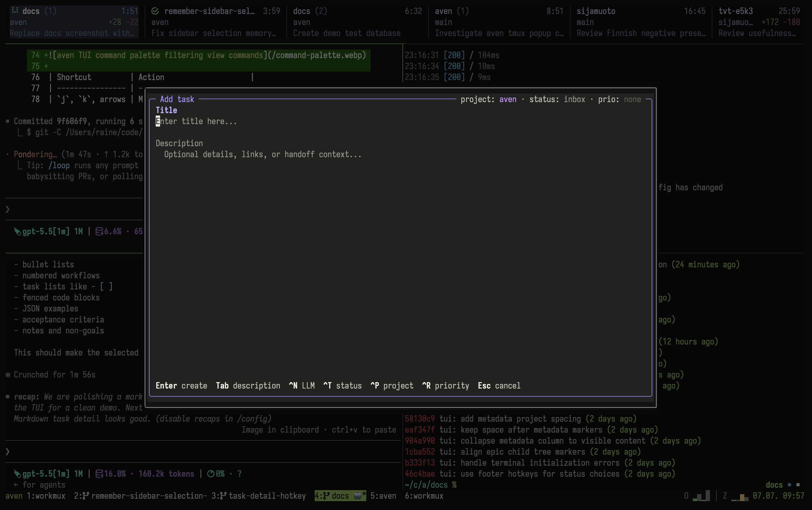
Task: Click the ~/c/a/docs % shell prompt
Action: [x=431, y=485]
